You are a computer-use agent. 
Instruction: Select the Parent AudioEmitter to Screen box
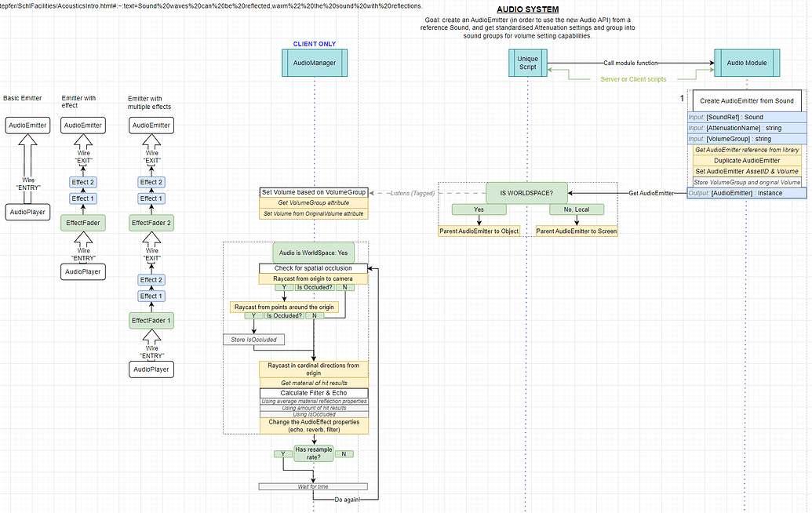click(577, 231)
